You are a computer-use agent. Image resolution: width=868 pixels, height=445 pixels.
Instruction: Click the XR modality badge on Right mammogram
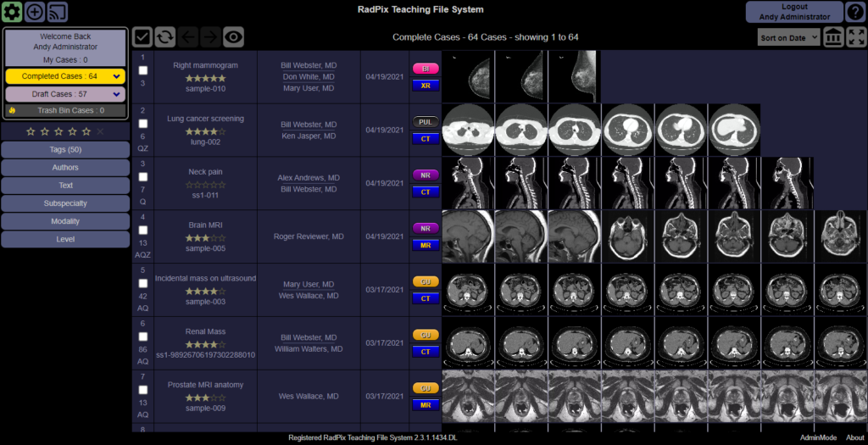coord(426,86)
